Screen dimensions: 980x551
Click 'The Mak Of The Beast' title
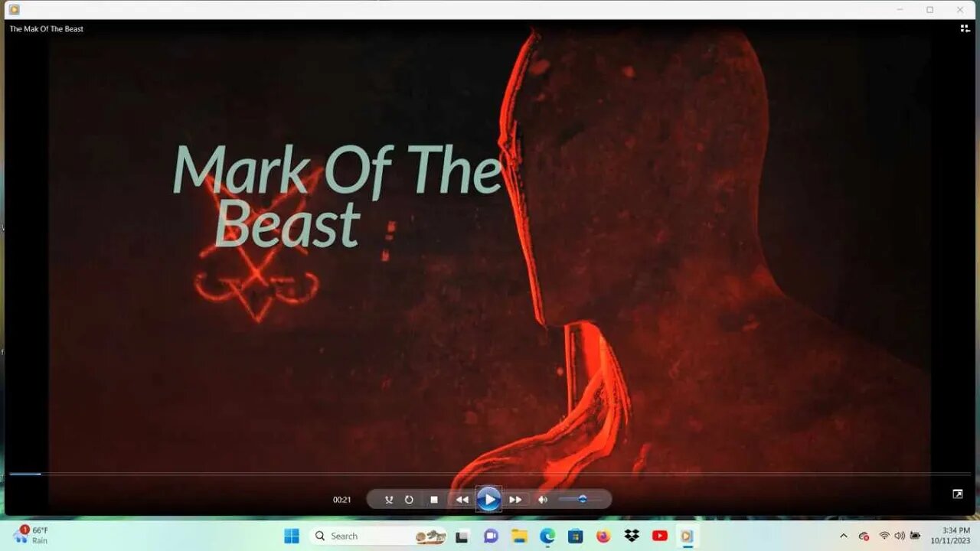click(x=46, y=29)
